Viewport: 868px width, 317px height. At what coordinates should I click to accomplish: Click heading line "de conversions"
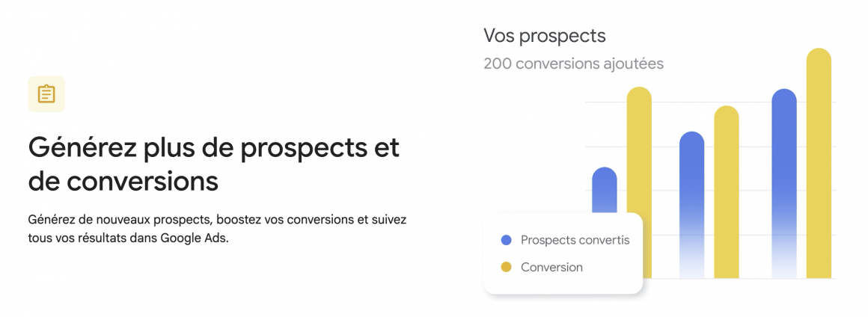[123, 182]
